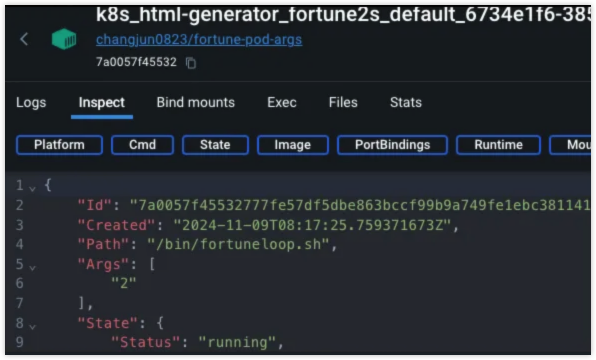Click the "Created" key on line 3

coord(117,225)
